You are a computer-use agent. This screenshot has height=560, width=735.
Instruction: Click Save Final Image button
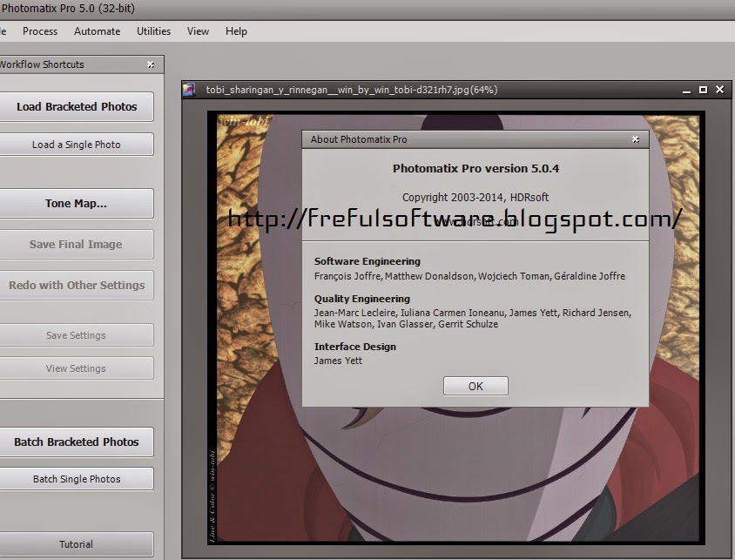pos(77,244)
